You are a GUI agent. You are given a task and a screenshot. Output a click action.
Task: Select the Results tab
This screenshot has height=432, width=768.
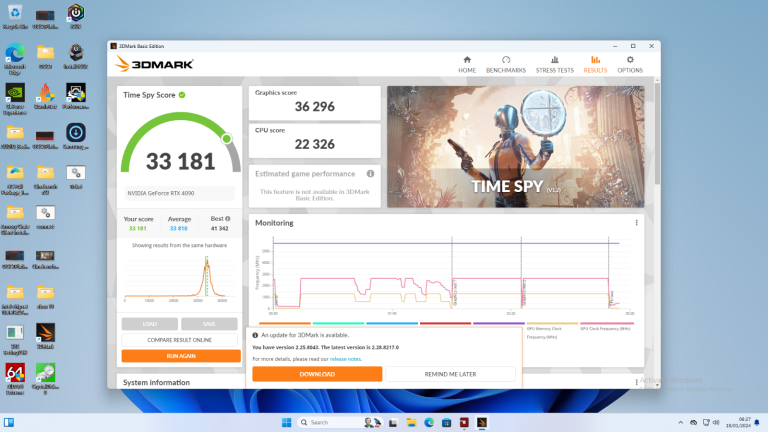[595, 65]
